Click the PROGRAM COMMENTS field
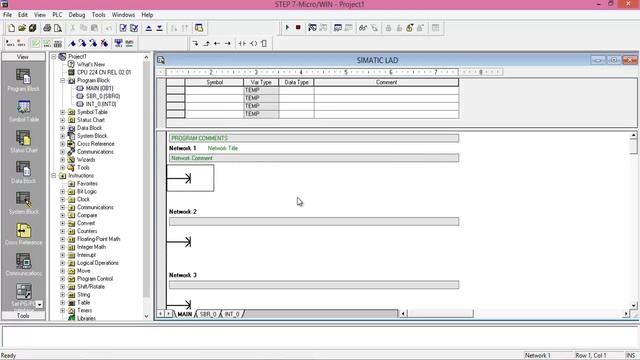The height and width of the screenshot is (360, 640). [314, 138]
